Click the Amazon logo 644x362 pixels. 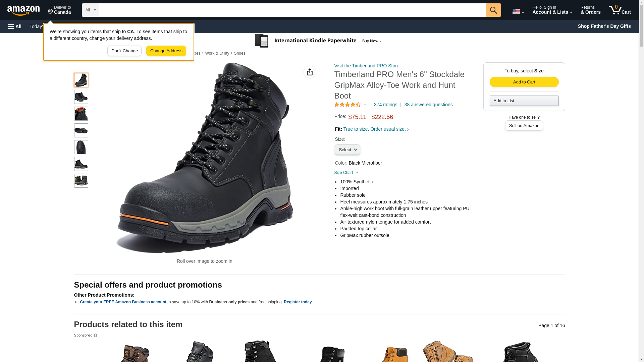(23, 10)
